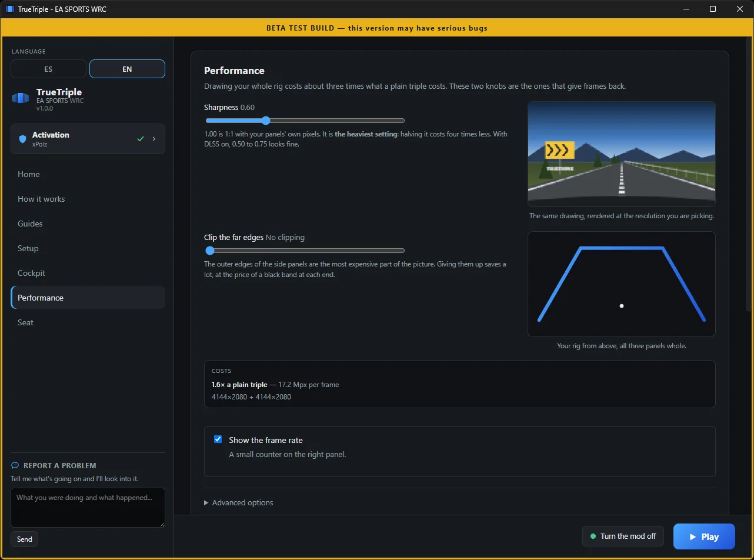The image size is (754, 560).
Task: Click the 'COSTS' heading
Action: coord(222,371)
